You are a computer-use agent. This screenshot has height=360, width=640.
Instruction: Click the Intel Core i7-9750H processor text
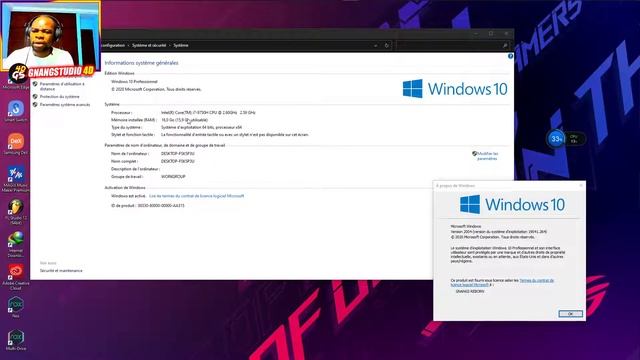(208, 112)
